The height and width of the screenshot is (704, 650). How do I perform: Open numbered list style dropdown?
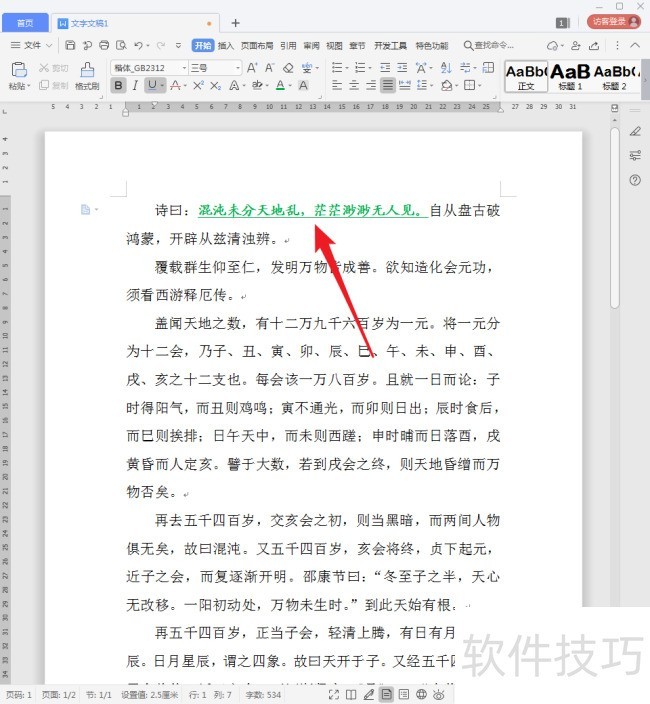coord(370,68)
